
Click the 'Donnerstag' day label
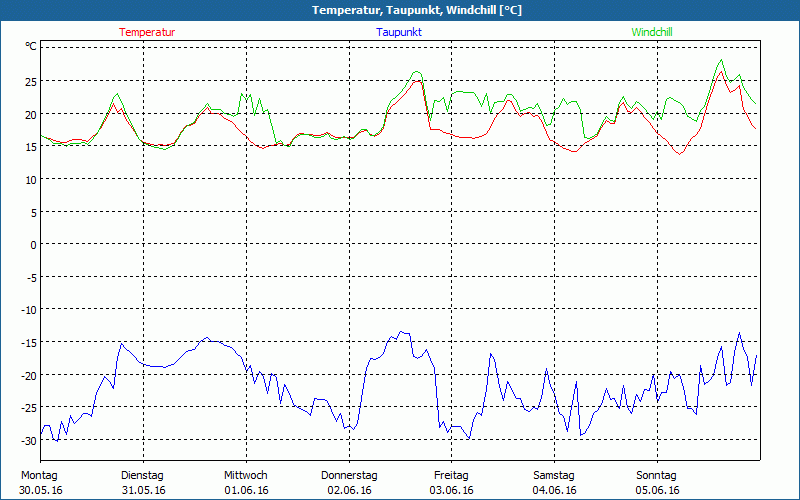(x=349, y=476)
